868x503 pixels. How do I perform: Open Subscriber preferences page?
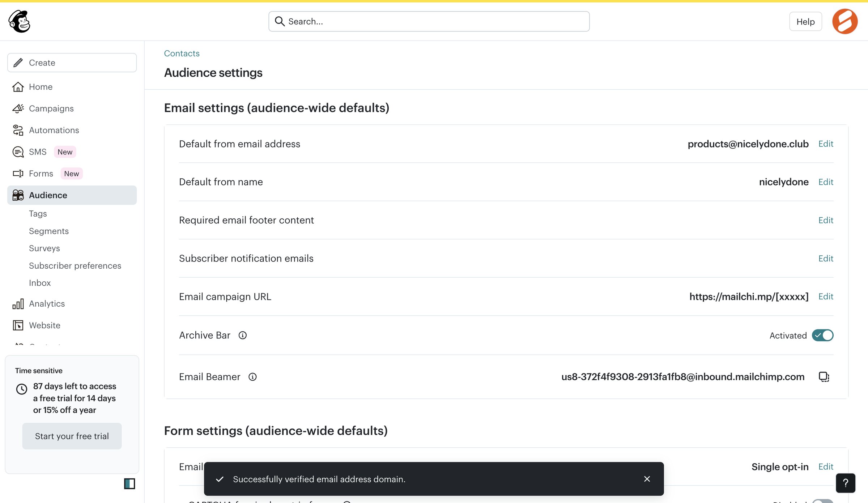(75, 266)
